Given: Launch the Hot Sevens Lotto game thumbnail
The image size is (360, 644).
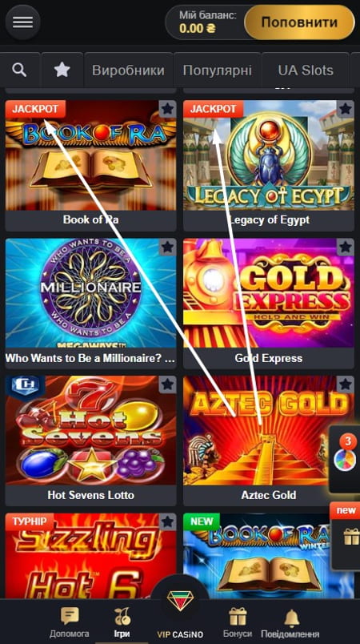Looking at the screenshot, I should [90, 430].
